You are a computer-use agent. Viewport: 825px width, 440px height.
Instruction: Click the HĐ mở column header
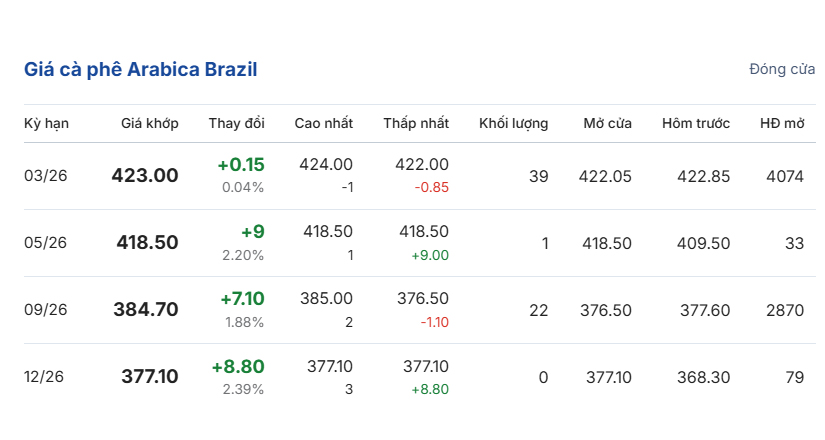(782, 124)
